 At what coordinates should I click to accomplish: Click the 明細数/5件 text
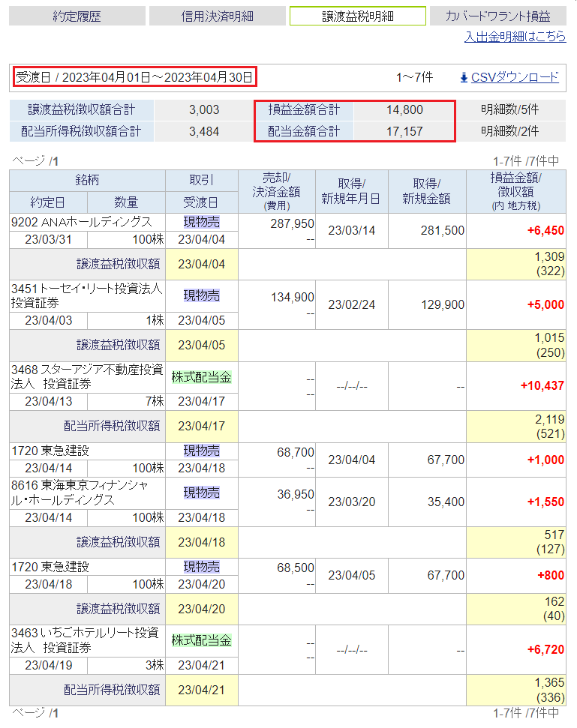510,110
